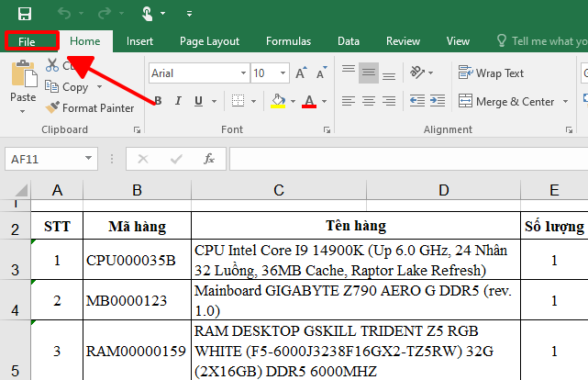Click the Undo arrow icon

pyautogui.click(x=64, y=14)
